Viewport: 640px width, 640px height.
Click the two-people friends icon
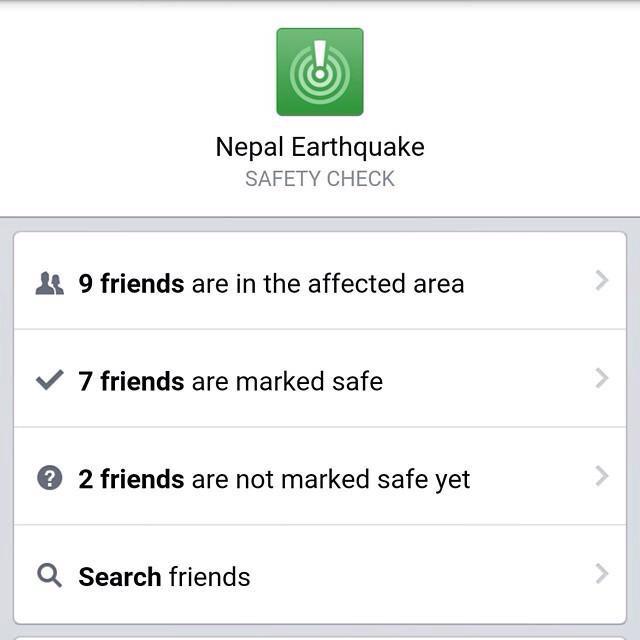pyautogui.click(x=49, y=284)
